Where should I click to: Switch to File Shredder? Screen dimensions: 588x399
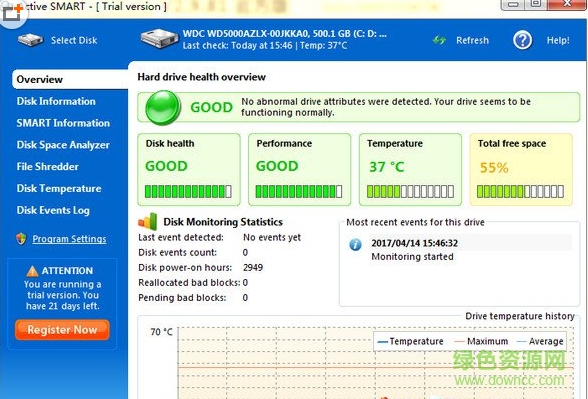coord(48,166)
